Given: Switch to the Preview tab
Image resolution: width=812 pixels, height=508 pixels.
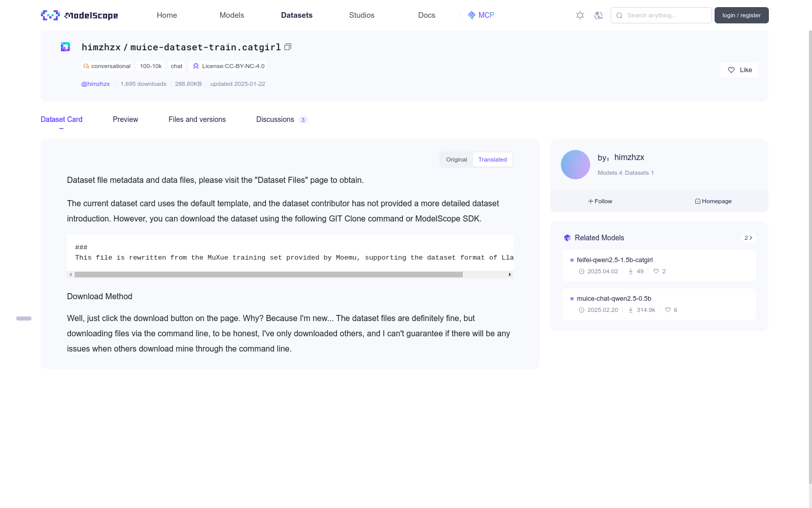Looking at the screenshot, I should [125, 119].
